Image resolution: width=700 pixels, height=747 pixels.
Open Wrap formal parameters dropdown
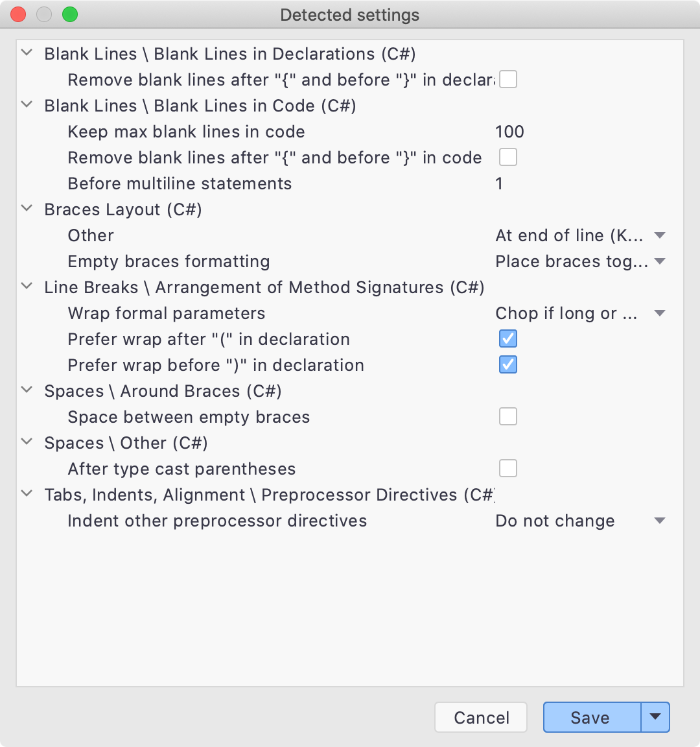(x=580, y=313)
